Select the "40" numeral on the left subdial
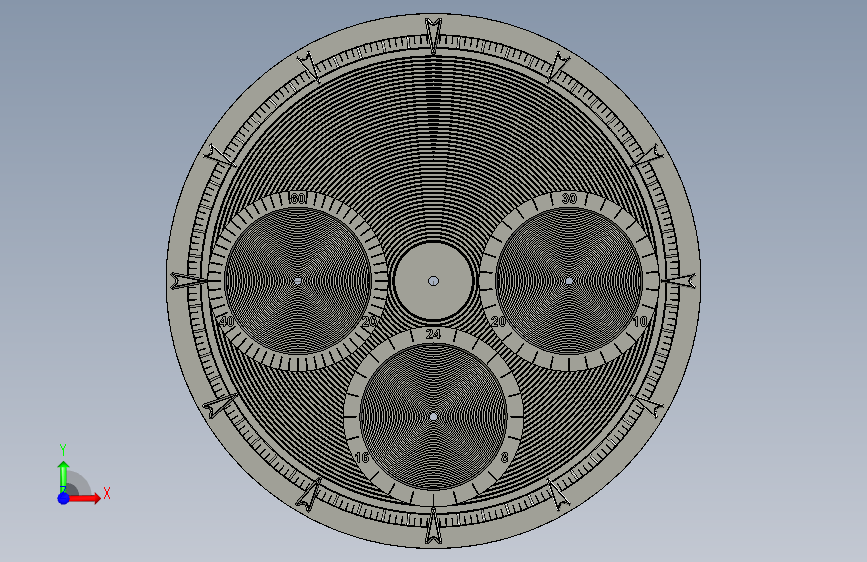 click(227, 321)
